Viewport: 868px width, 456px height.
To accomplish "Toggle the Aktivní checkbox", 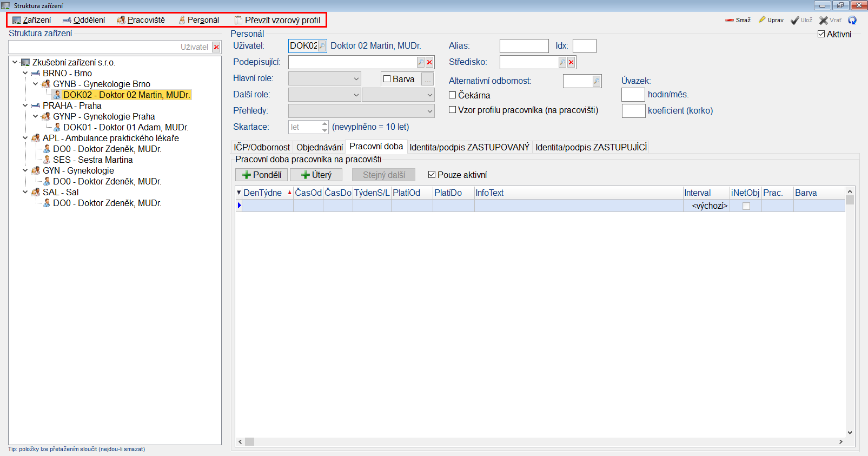I will 821,34.
